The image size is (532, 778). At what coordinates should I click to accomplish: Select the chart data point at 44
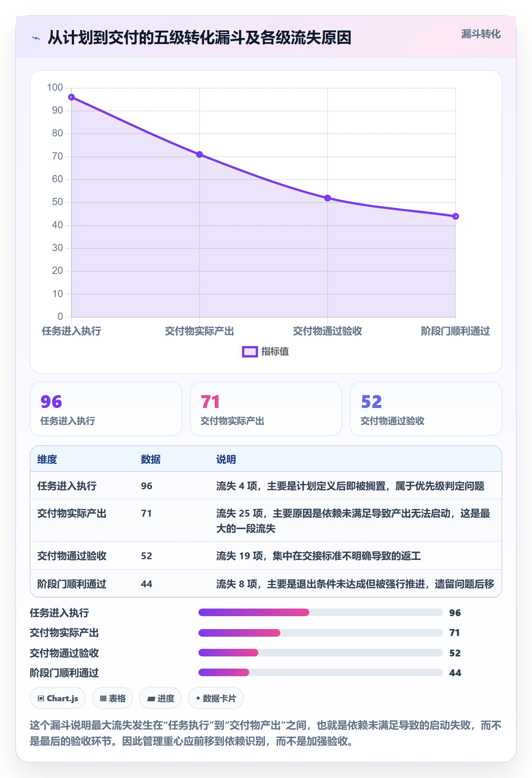[x=456, y=216]
